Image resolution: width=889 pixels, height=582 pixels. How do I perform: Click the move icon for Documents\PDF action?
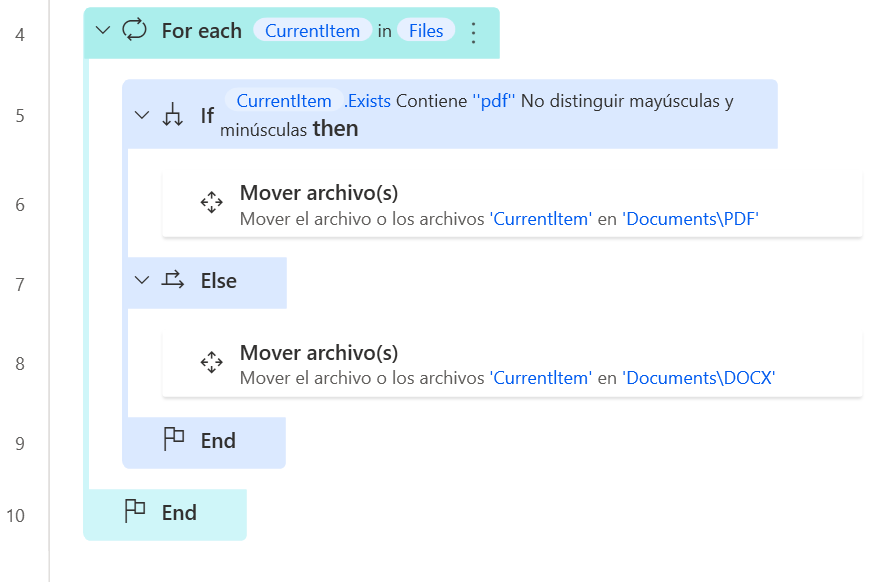coord(211,202)
